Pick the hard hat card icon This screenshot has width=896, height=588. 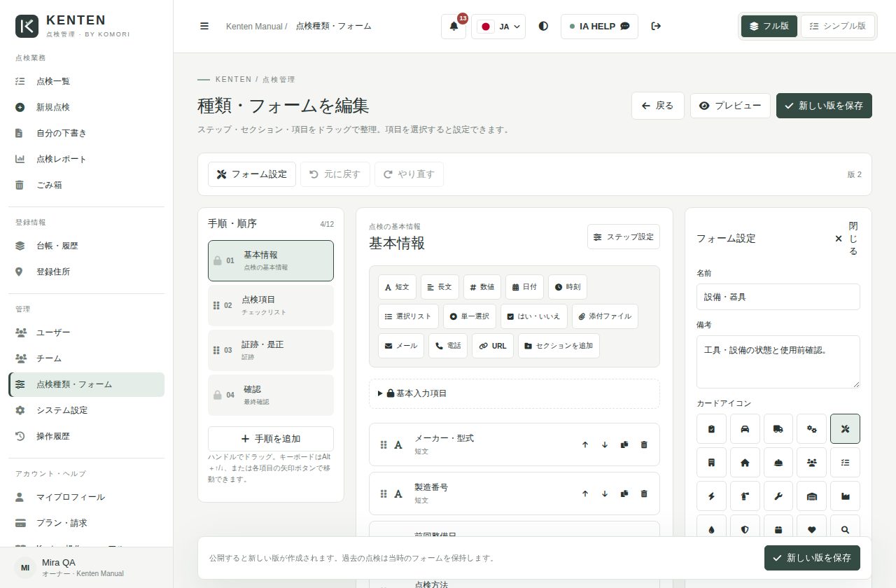point(778,463)
